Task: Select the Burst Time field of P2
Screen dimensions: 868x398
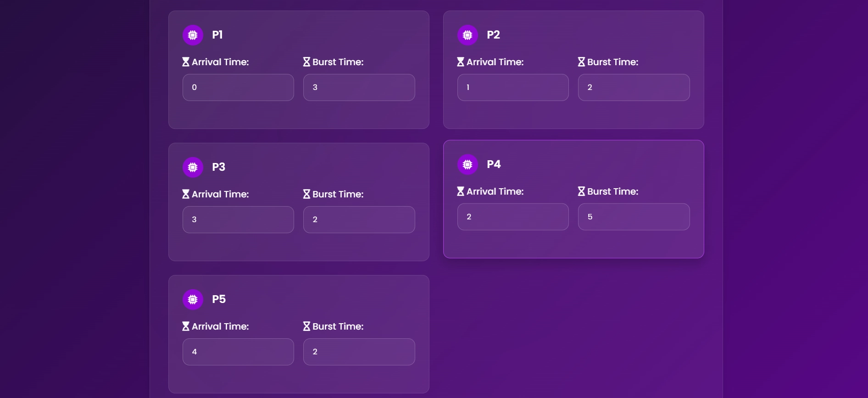Action: [634, 87]
